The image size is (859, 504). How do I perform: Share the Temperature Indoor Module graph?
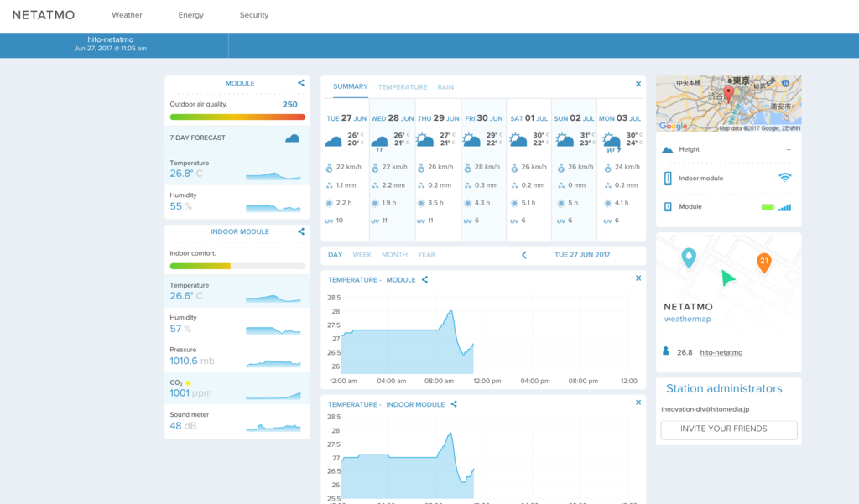[454, 404]
